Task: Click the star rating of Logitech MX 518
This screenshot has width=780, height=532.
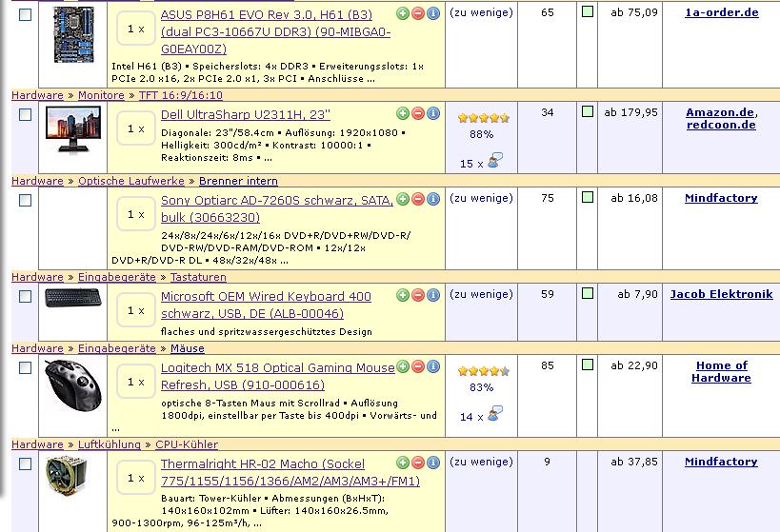Action: tap(484, 371)
